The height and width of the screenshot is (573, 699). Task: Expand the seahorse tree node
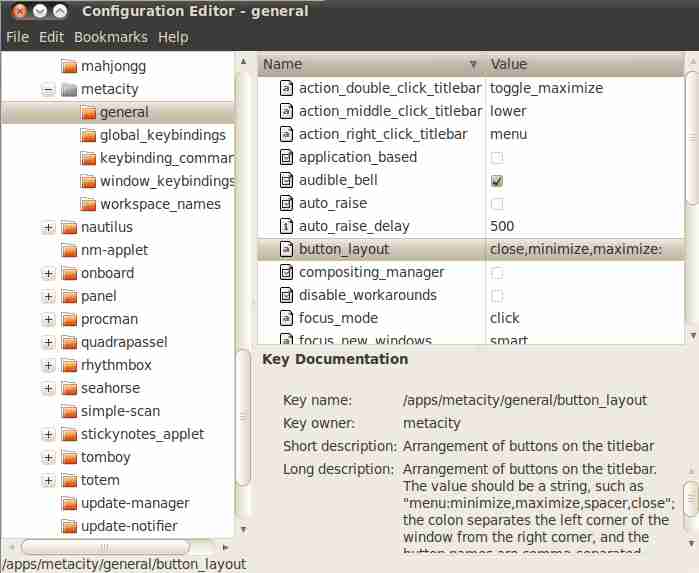pos(48,389)
